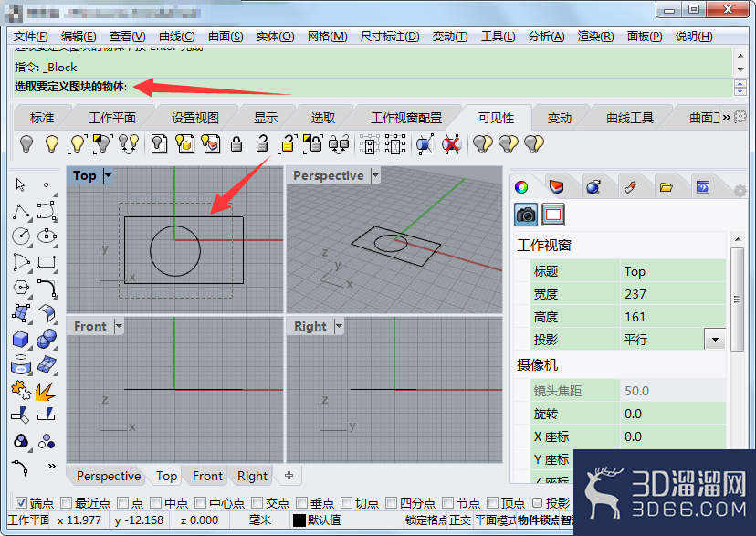Toggle 平面模式 planar mode button

coord(495,520)
